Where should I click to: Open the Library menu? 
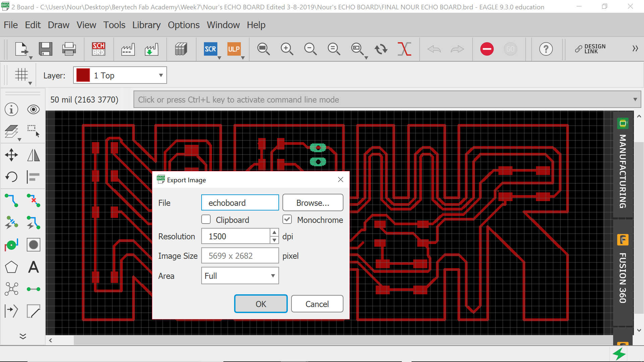146,25
